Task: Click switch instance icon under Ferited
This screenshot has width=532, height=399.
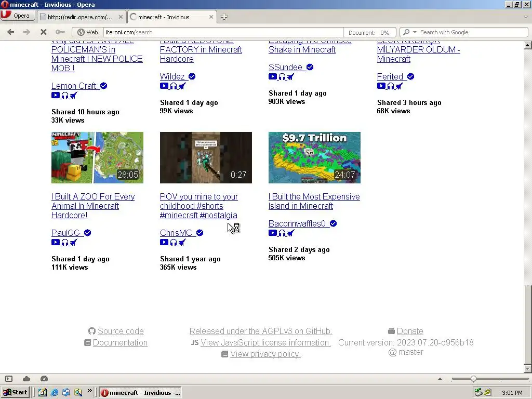Action: pos(398,86)
